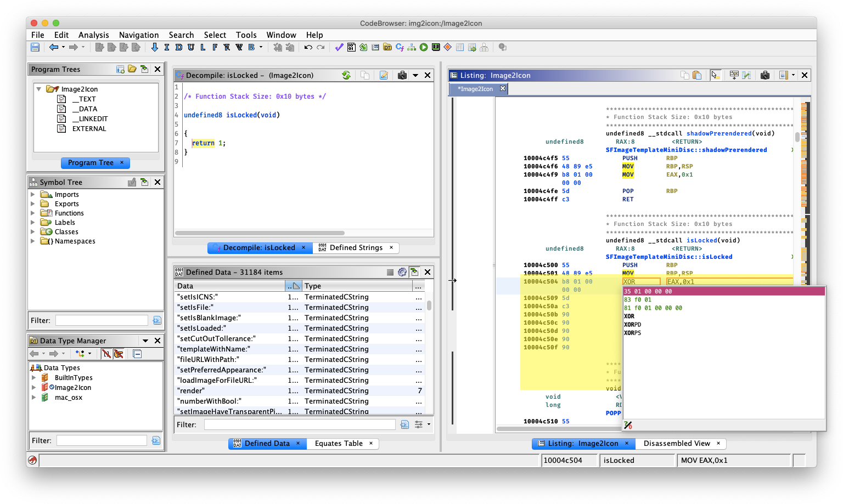843x504 pixels.
Task: Sort Defined Data by Type column
Action: click(x=357, y=286)
